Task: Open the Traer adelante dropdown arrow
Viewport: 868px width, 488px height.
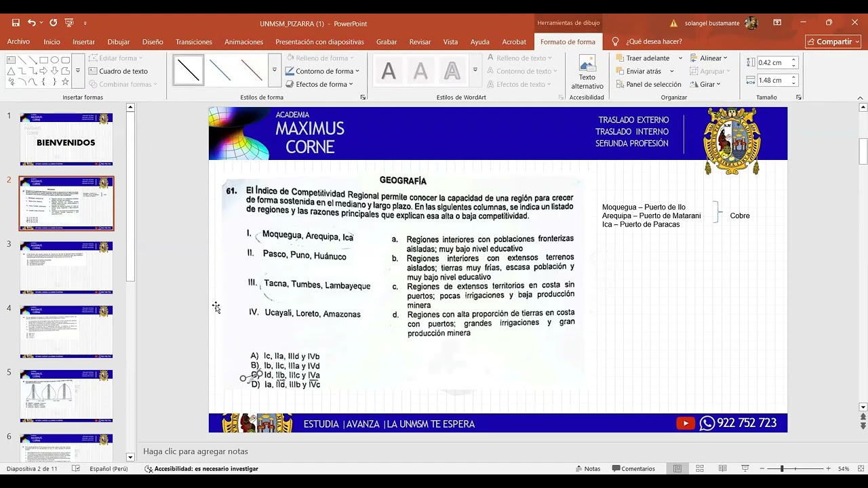Action: point(680,58)
